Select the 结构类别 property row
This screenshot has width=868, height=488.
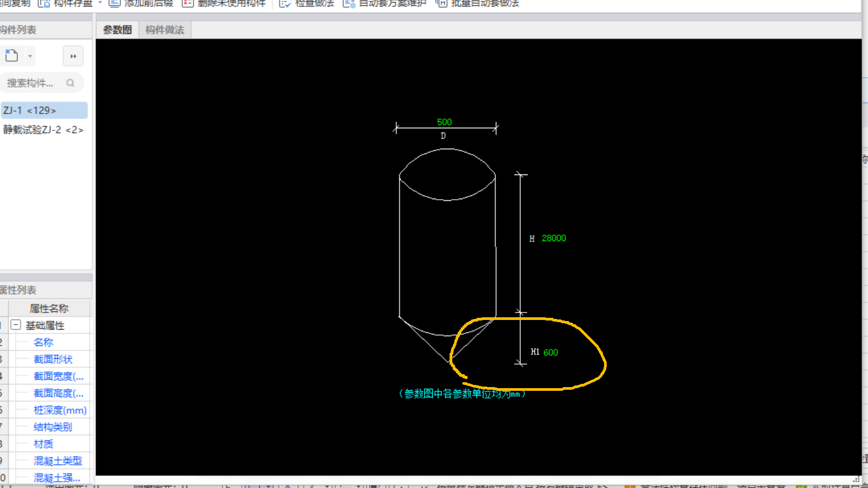[x=46, y=427]
